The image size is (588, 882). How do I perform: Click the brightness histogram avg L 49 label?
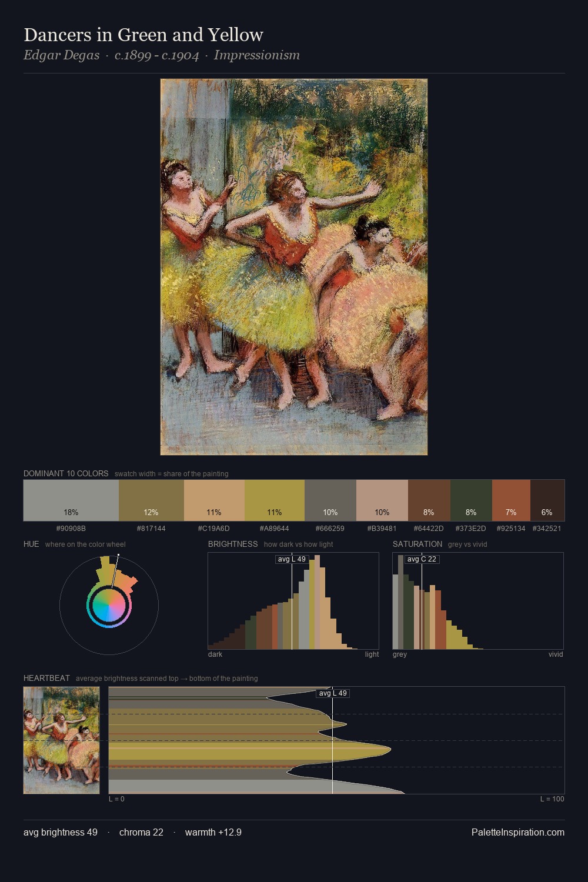pyautogui.click(x=292, y=559)
